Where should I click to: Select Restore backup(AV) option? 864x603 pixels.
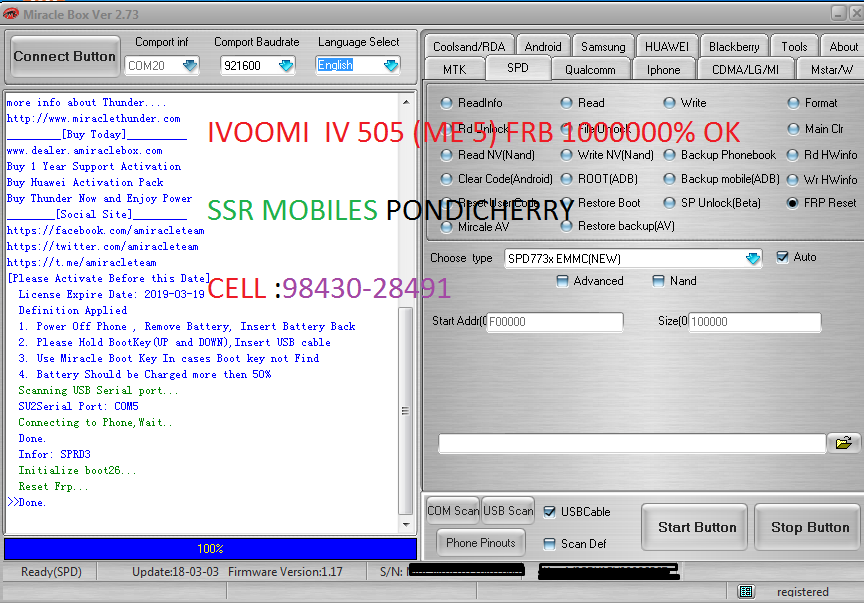(566, 226)
